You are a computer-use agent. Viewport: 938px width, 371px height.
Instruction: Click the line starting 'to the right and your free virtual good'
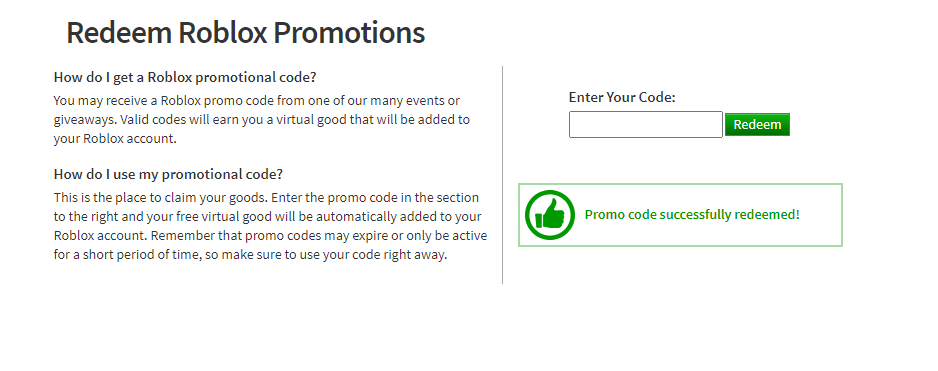(268, 216)
